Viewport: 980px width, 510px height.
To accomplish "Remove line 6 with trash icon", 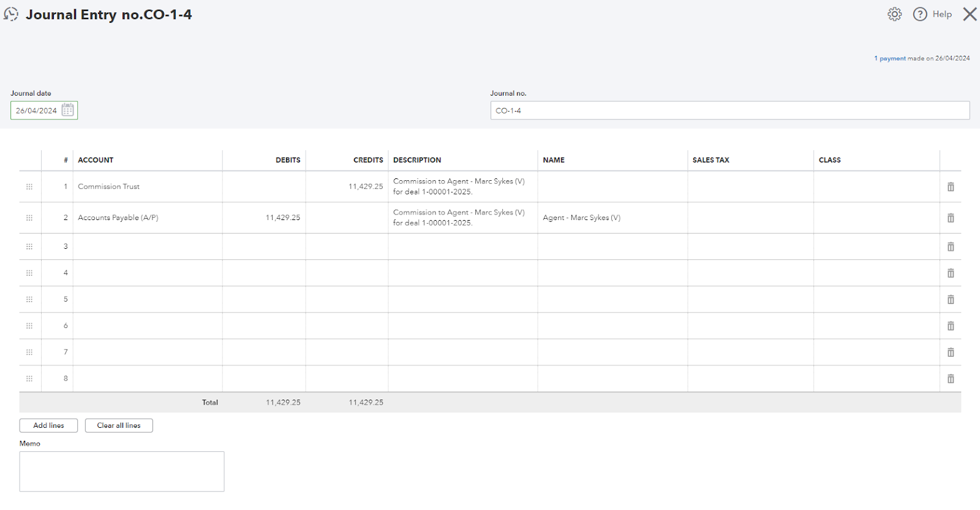I will point(951,325).
